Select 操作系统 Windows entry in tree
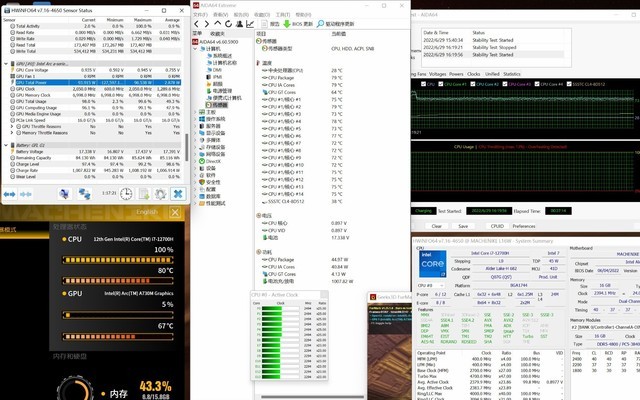640x400 pixels. coord(212,119)
